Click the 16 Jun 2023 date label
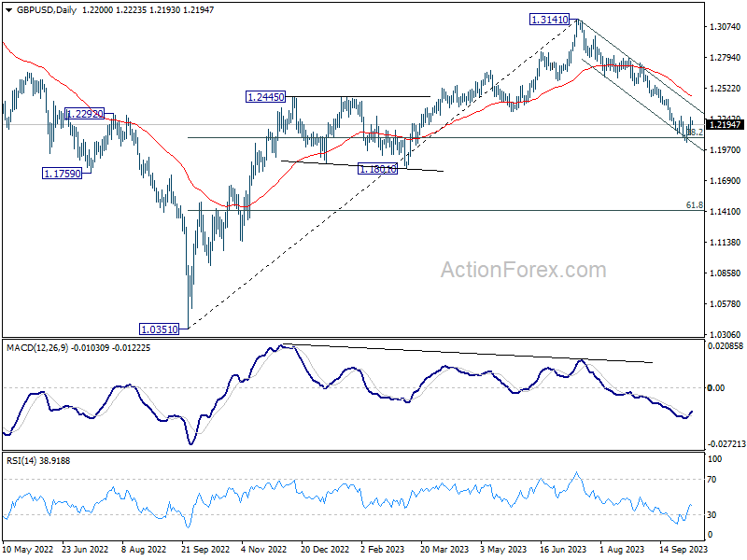 pyautogui.click(x=564, y=550)
